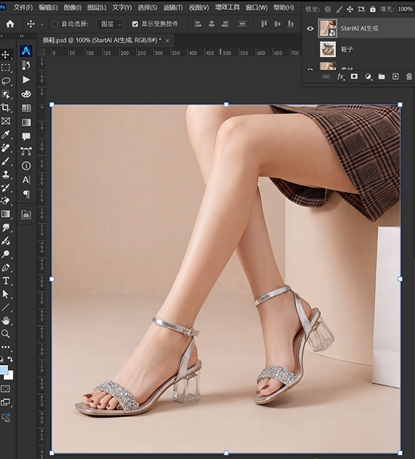Open the Filter menu
This screenshot has height=459, width=415.
click(x=173, y=7)
